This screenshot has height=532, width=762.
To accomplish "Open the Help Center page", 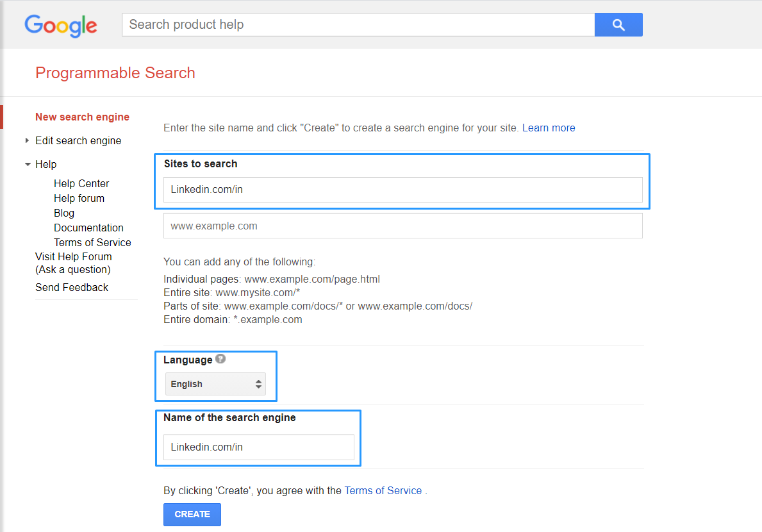I will pyautogui.click(x=81, y=183).
